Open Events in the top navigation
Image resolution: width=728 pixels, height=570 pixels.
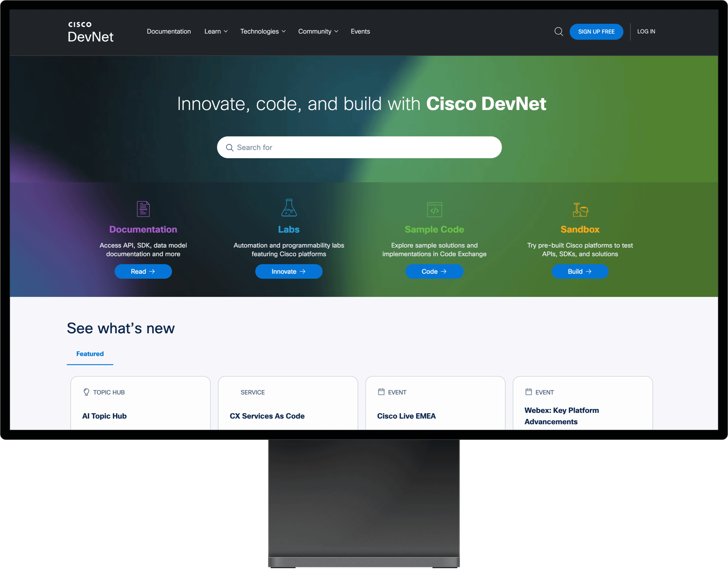pos(360,31)
